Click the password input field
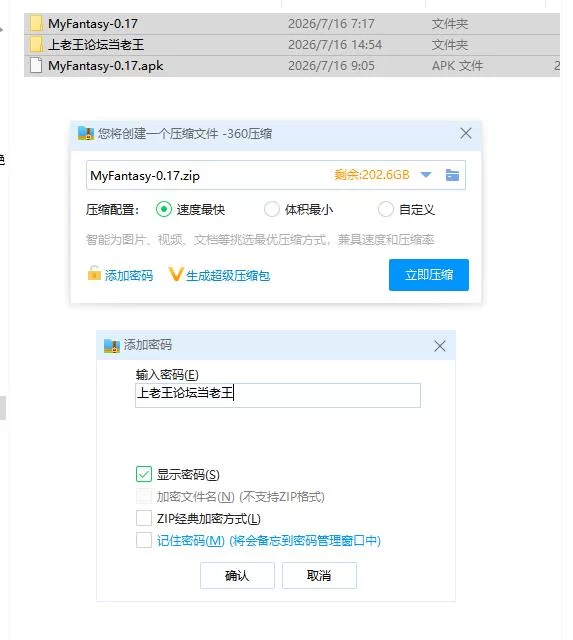This screenshot has width=573, height=640. pos(278,395)
